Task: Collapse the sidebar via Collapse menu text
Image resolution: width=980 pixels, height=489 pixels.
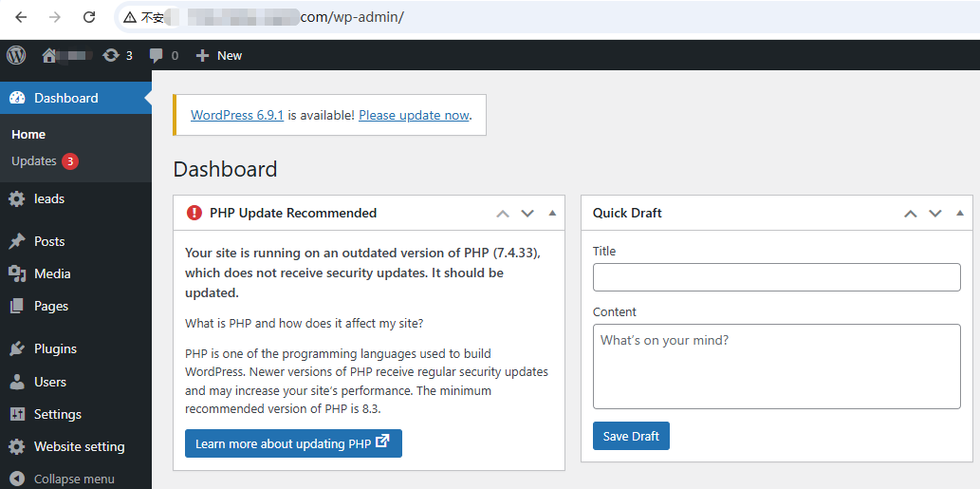Action: pyautogui.click(x=74, y=479)
